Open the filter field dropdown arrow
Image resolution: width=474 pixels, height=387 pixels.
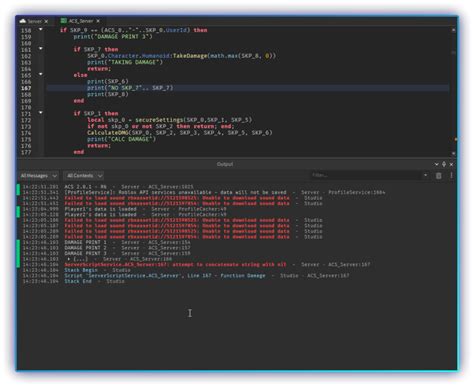point(425,175)
